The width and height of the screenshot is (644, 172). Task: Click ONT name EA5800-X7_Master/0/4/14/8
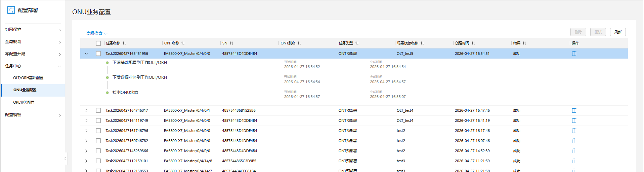tap(188, 161)
